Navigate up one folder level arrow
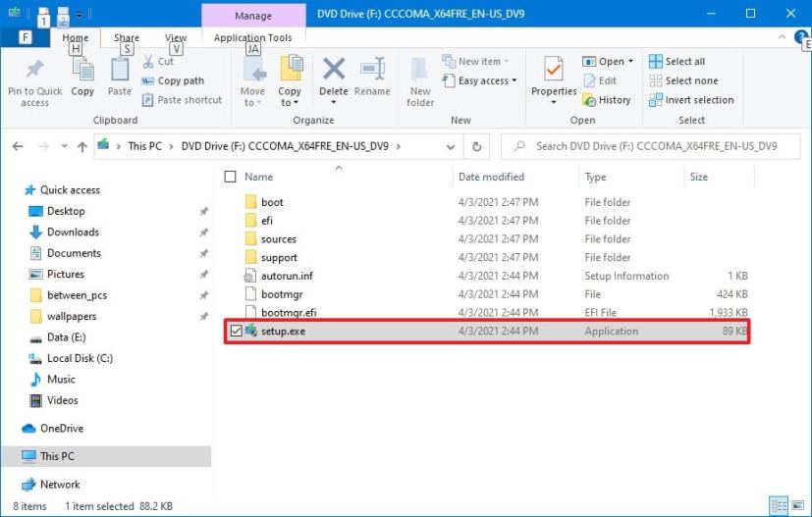Viewport: 812px width, 517px height. click(x=81, y=146)
